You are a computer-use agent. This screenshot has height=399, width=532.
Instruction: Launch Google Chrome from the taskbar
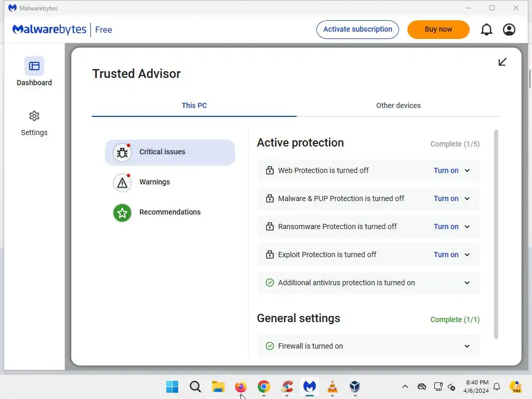pos(263,387)
